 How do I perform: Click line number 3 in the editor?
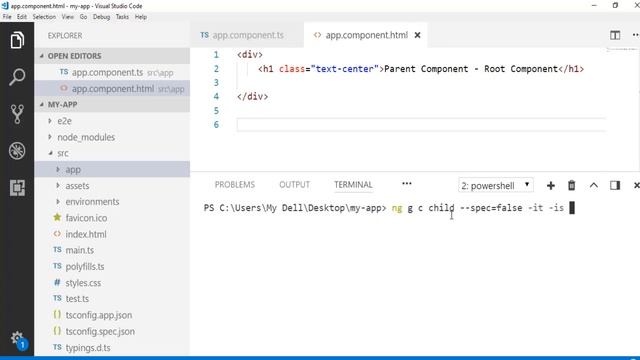pyautogui.click(x=216, y=82)
